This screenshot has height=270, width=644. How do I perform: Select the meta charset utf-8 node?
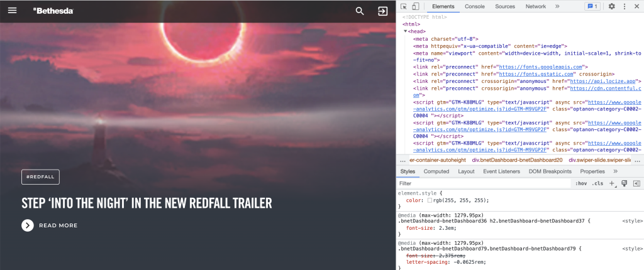point(446,39)
